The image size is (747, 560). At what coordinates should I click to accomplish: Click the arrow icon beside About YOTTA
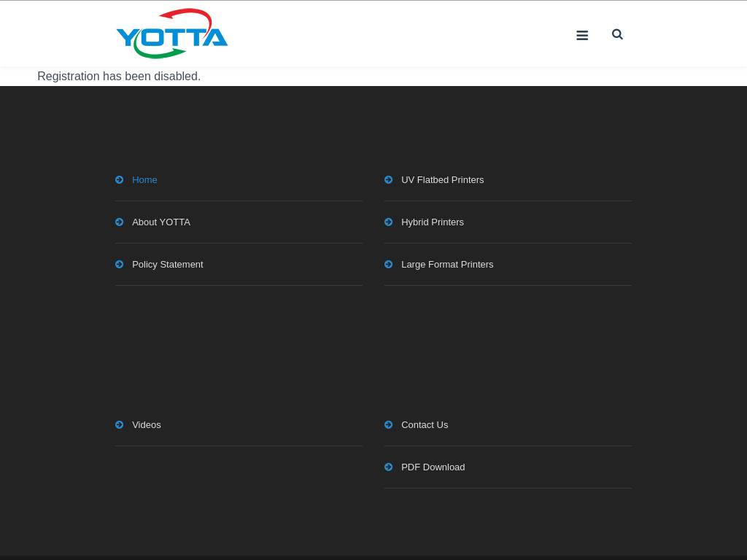click(x=120, y=222)
